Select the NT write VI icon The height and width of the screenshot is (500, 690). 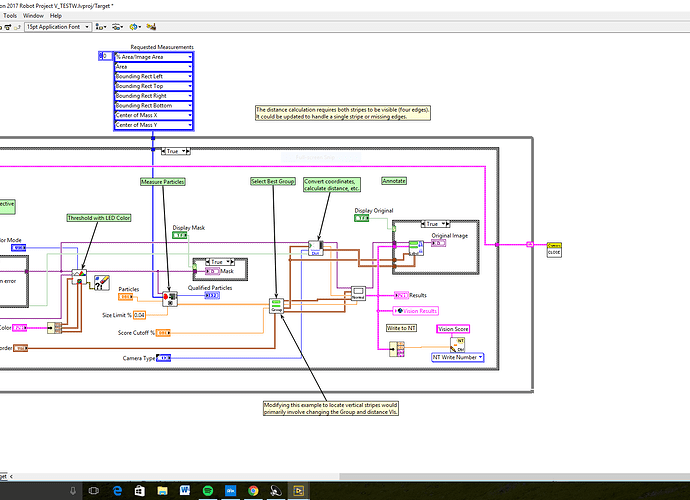(458, 345)
